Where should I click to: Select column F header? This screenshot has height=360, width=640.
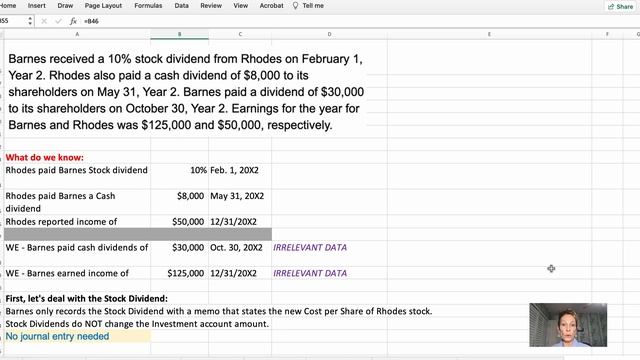[x=607, y=35]
